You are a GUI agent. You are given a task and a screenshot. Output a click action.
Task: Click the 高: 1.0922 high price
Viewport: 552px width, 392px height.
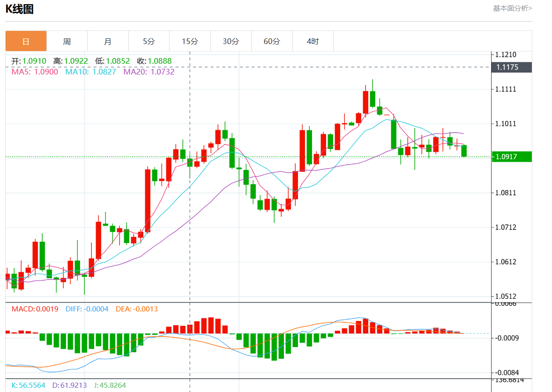point(71,61)
